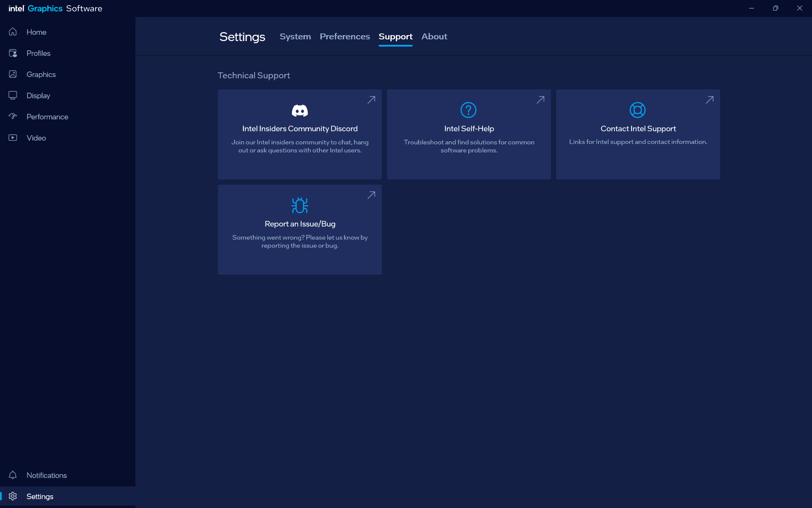Image resolution: width=812 pixels, height=508 pixels.
Task: Click the Discord logo icon
Action: point(300,110)
